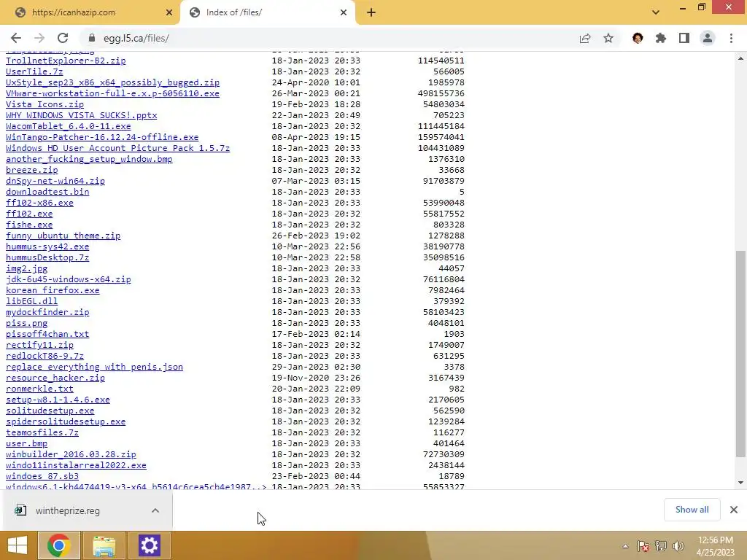
Task: Show hidden tray icons arrow
Action: 625,546
